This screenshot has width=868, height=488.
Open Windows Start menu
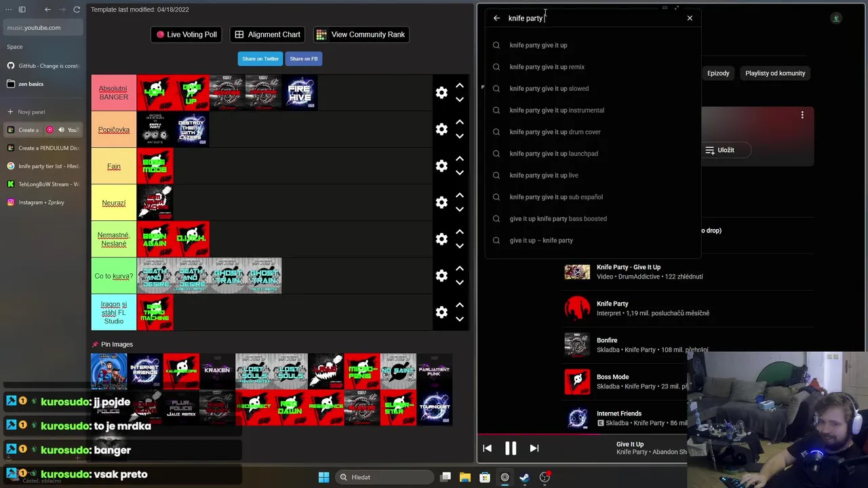click(x=323, y=477)
